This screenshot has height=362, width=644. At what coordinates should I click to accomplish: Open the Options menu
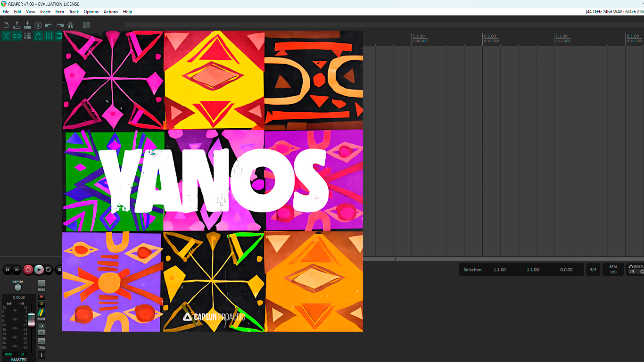[91, 12]
